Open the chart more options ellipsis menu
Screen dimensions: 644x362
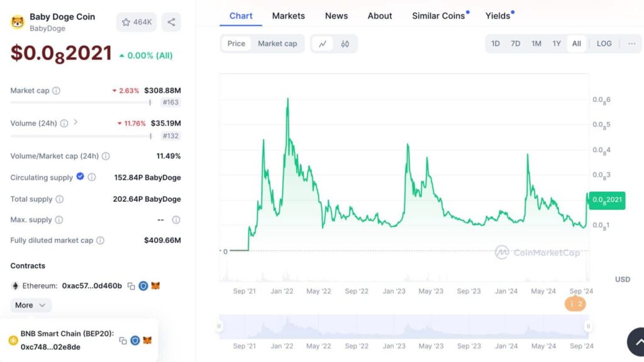coord(631,43)
